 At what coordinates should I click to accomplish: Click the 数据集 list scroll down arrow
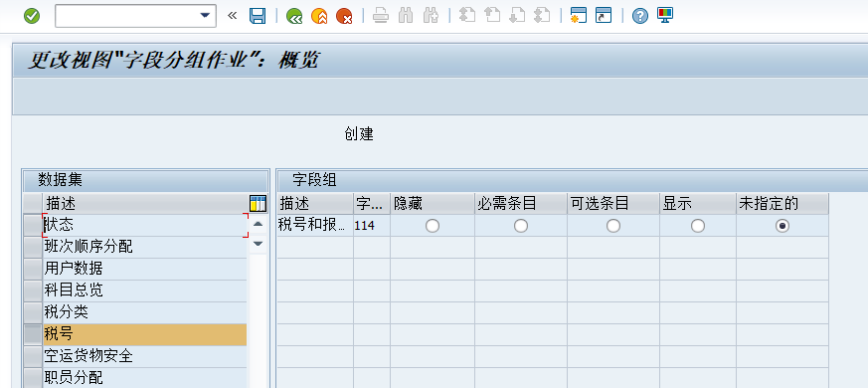coord(258,244)
